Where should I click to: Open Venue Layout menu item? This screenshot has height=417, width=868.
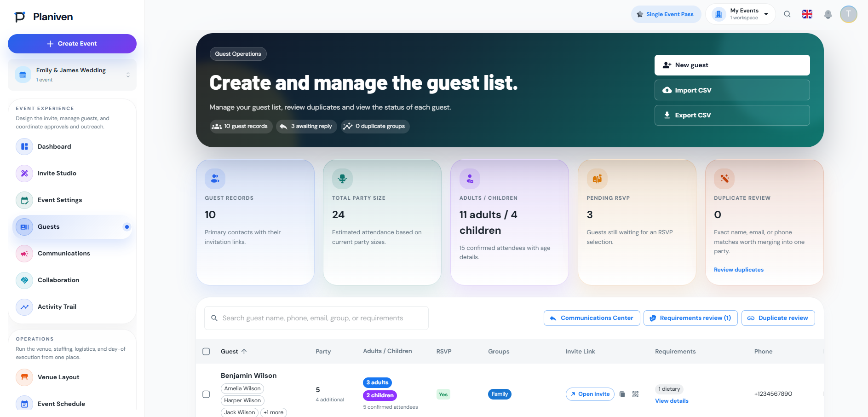(72, 377)
